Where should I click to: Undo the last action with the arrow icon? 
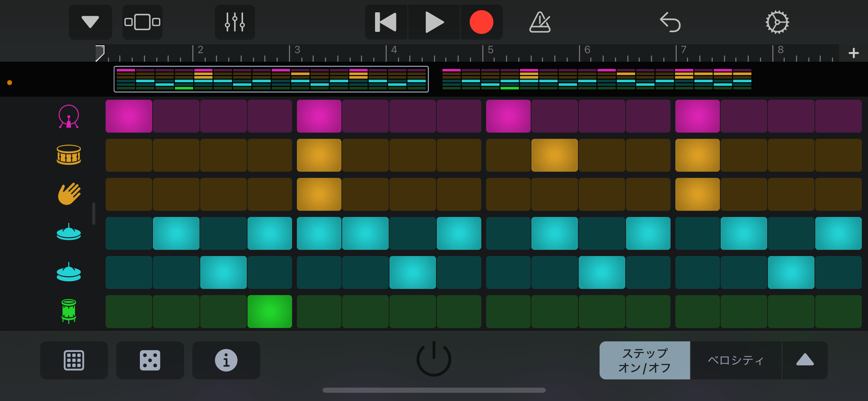tap(670, 22)
